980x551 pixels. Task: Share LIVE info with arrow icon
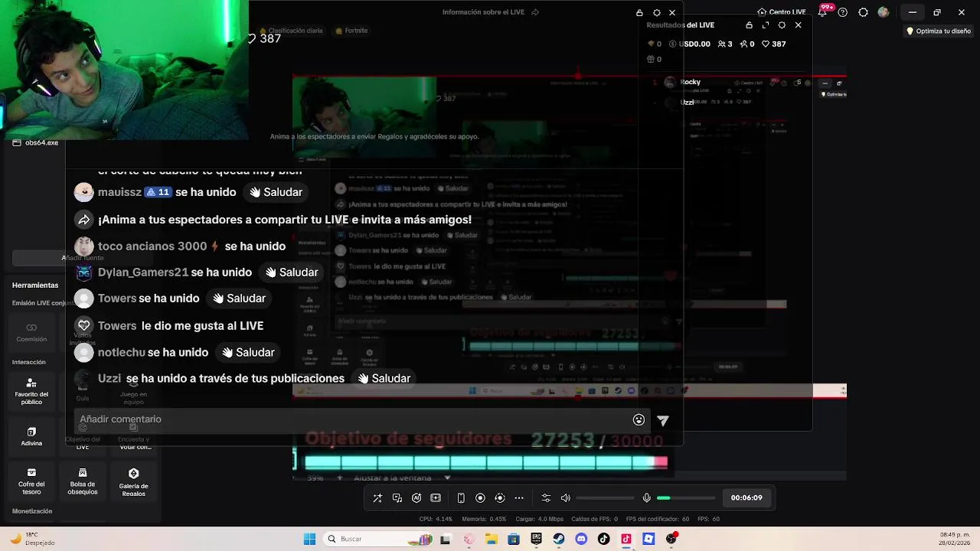point(535,12)
